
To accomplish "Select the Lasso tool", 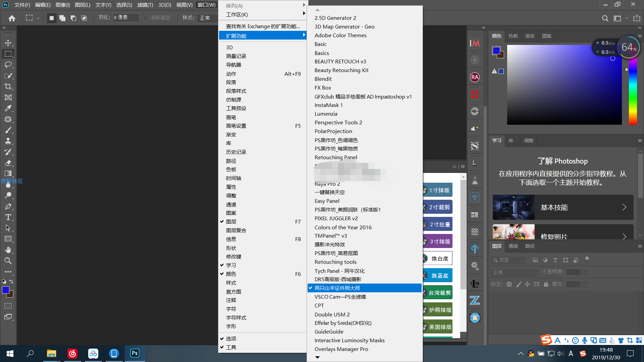I will [8, 65].
